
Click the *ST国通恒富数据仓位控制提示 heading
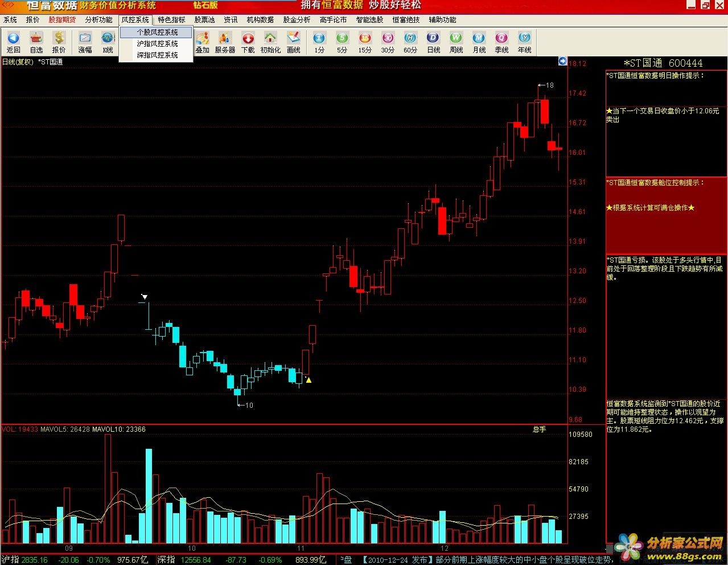tap(655, 183)
